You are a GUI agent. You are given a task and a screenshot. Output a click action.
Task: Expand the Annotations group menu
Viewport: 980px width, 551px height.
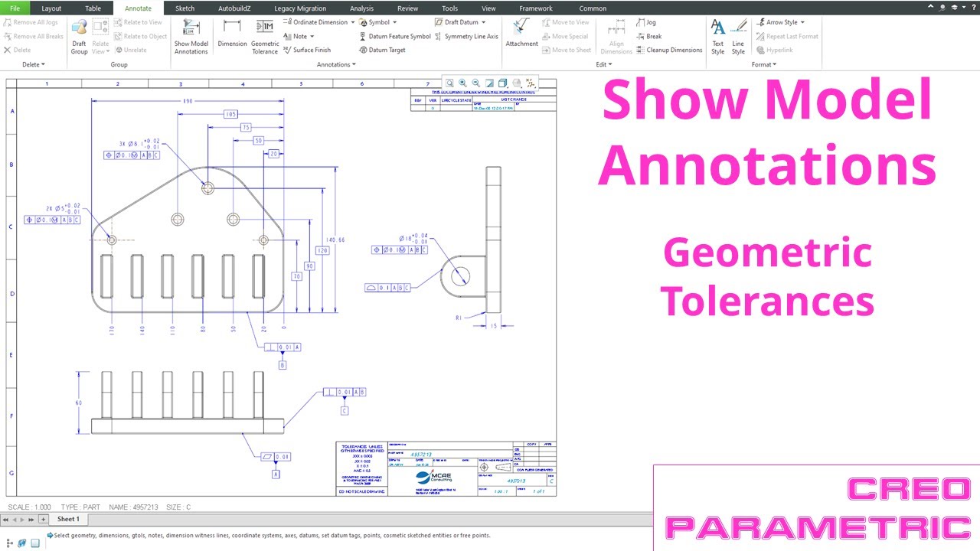pyautogui.click(x=336, y=64)
